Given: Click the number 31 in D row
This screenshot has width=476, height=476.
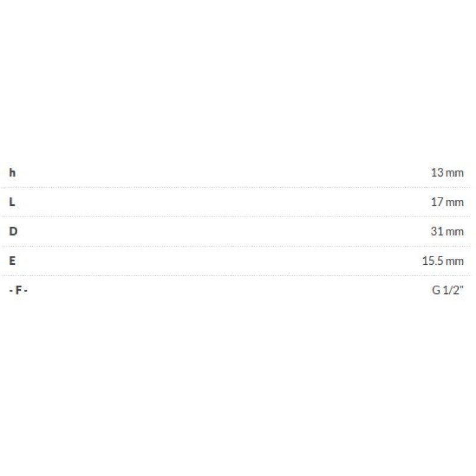Looking at the screenshot, I should tap(437, 231).
